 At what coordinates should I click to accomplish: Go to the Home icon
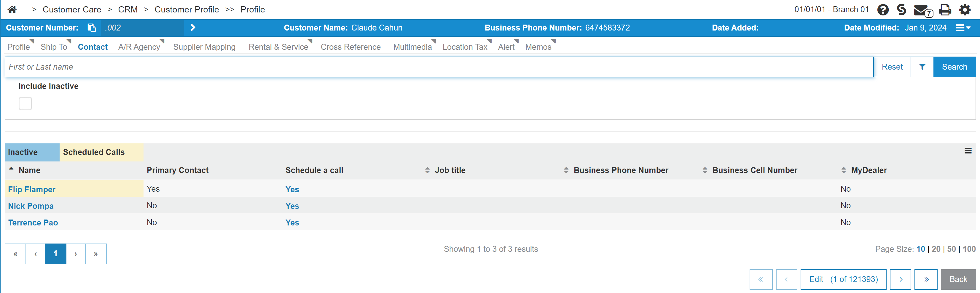tap(12, 9)
